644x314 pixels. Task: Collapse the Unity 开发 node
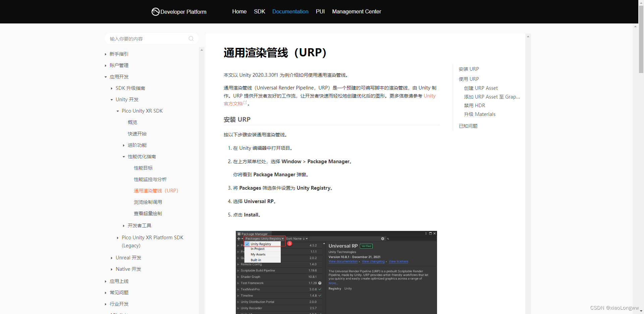(x=112, y=100)
